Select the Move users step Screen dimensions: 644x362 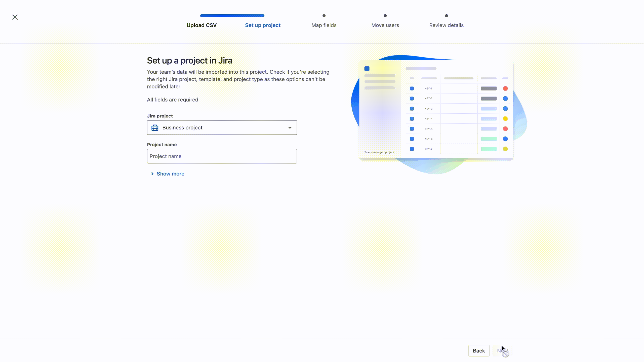coord(385,25)
